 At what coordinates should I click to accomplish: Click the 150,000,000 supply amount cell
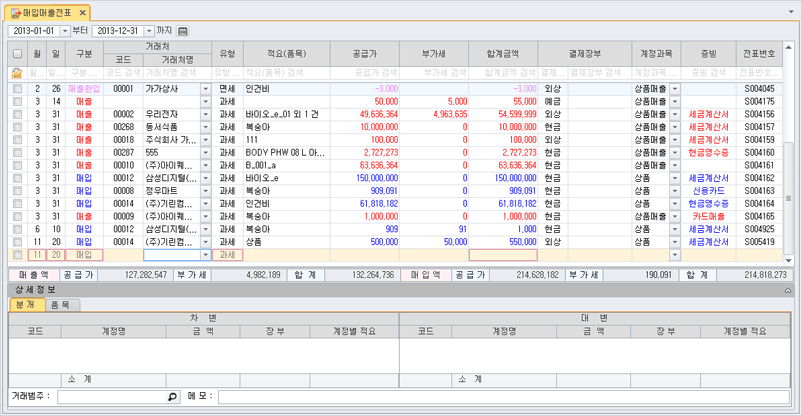(x=365, y=178)
